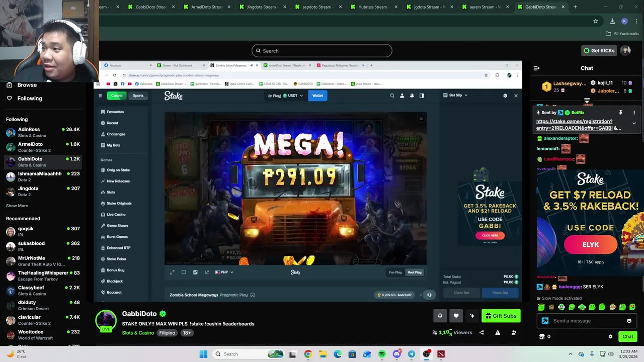This screenshot has height=362, width=644.
Task: Click Stake notifications bell in streamed window
Action: coord(412,96)
